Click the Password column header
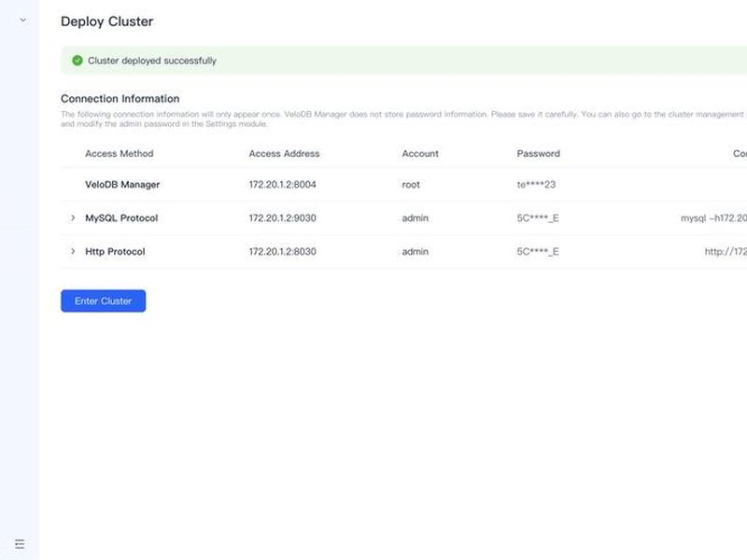This screenshot has width=747, height=560. coord(539,153)
